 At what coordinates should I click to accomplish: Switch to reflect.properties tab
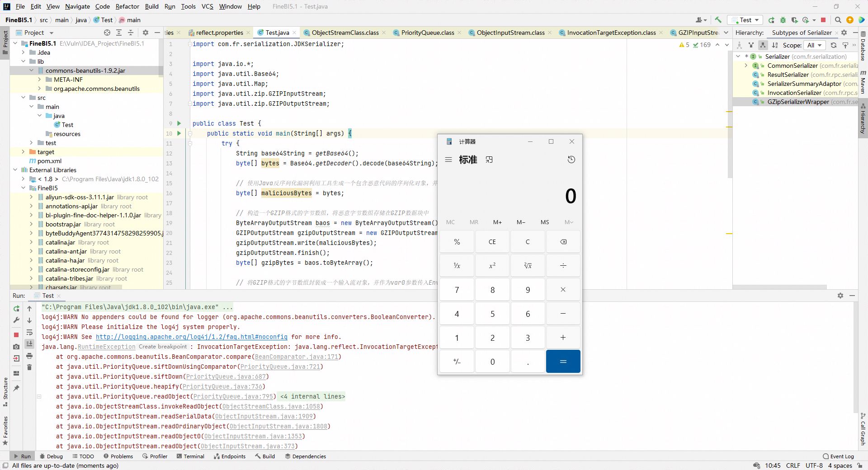pyautogui.click(x=219, y=33)
